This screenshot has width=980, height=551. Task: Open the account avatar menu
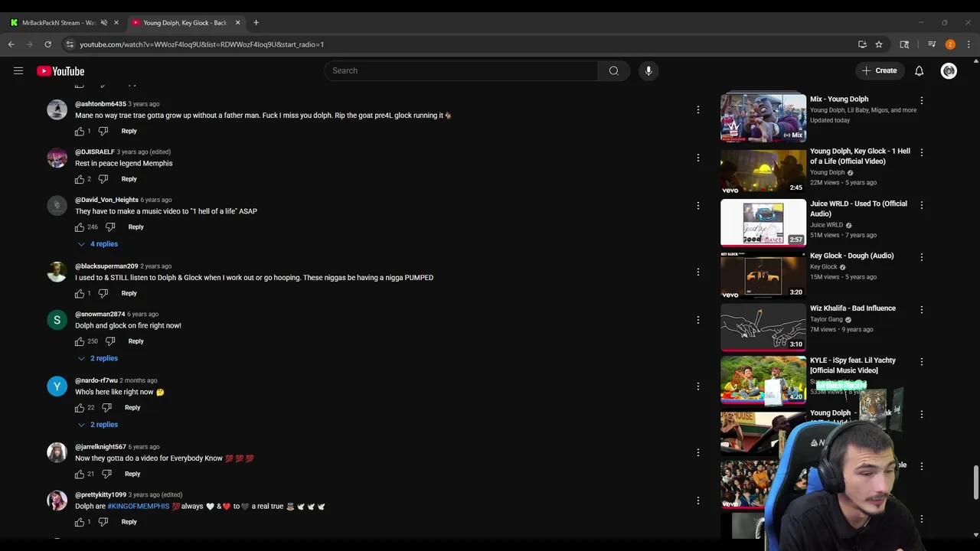click(x=949, y=70)
